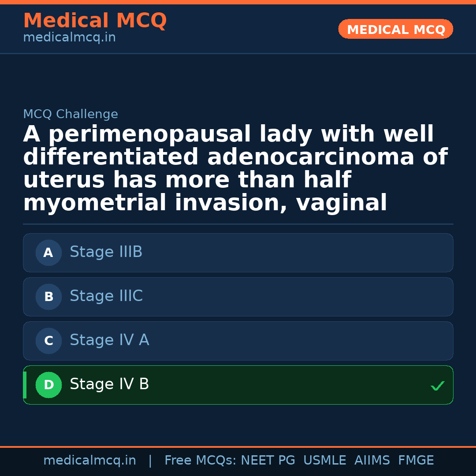Image resolution: width=476 pixels, height=476 pixels.
Task: Open the USMLE section link
Action: click(x=325, y=460)
